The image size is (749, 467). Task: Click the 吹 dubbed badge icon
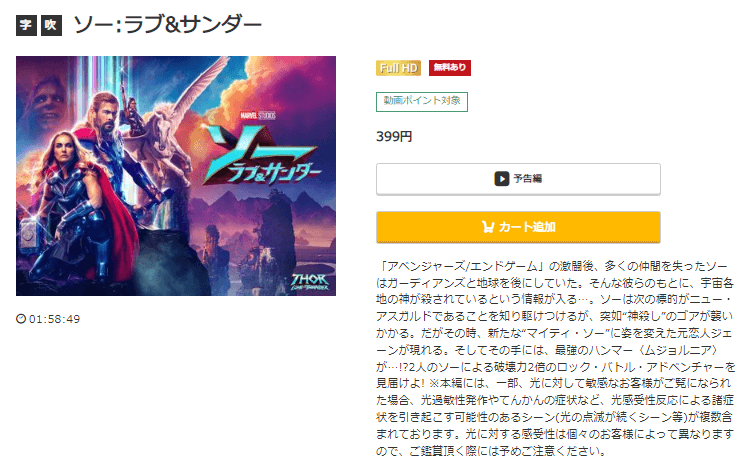(x=51, y=26)
